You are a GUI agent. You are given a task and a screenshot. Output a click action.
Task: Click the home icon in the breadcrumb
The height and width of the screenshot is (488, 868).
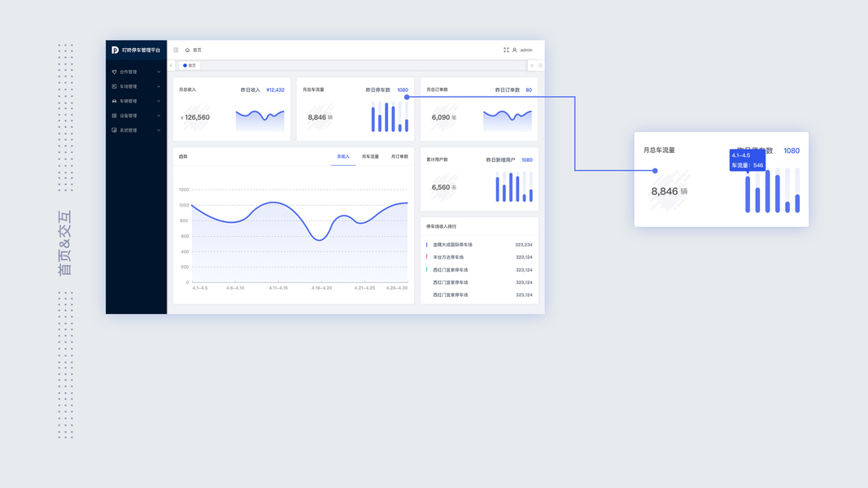pos(187,50)
